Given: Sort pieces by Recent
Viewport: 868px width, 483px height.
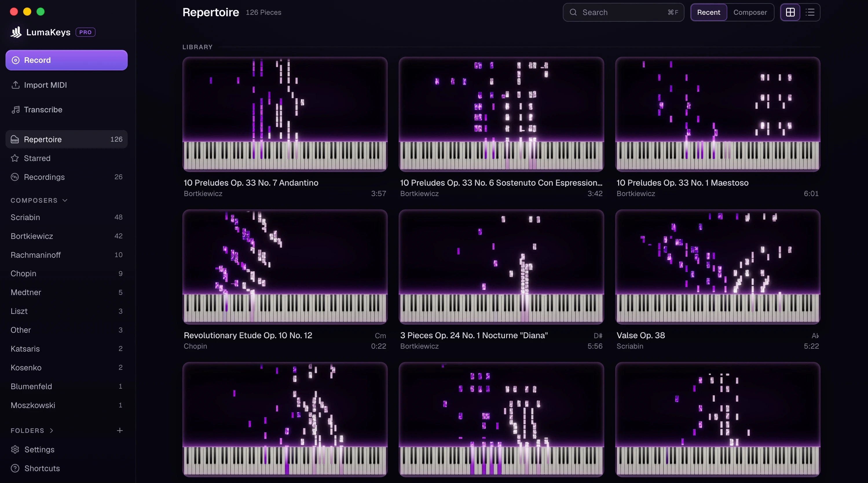Looking at the screenshot, I should pyautogui.click(x=709, y=12).
